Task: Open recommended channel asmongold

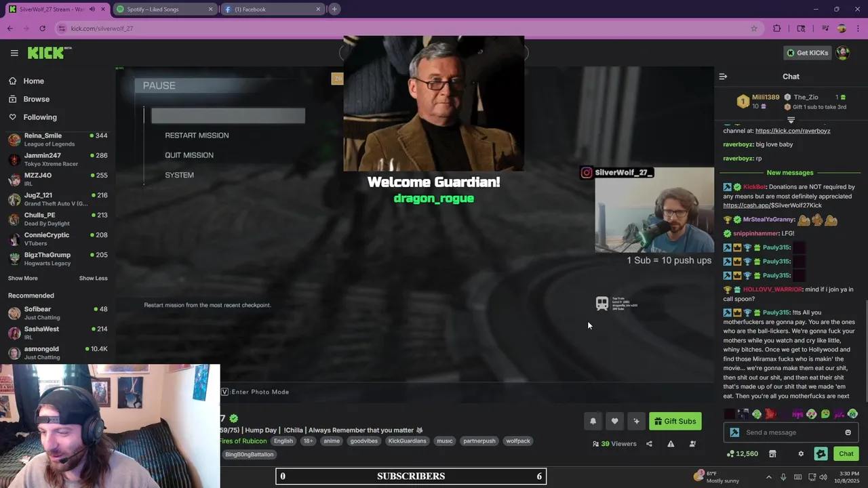Action: [58, 352]
